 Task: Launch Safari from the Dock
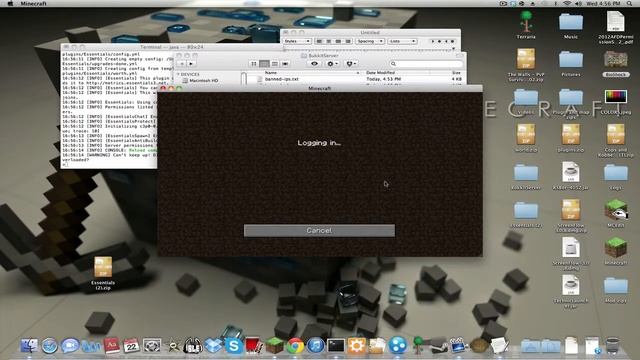tap(49, 346)
